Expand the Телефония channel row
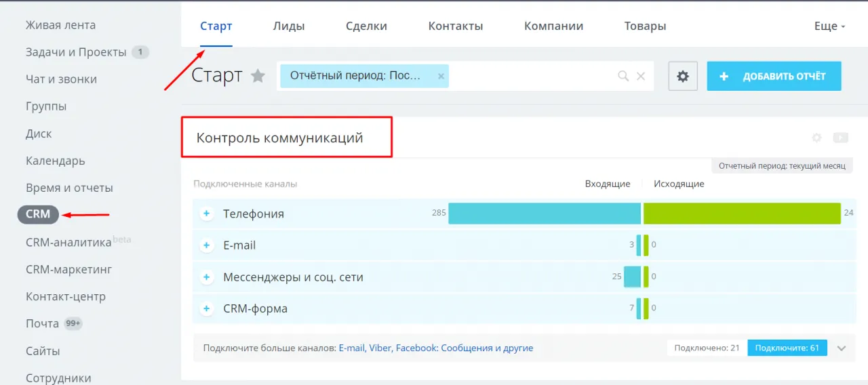Image resolution: width=868 pixels, height=385 pixels. [207, 214]
